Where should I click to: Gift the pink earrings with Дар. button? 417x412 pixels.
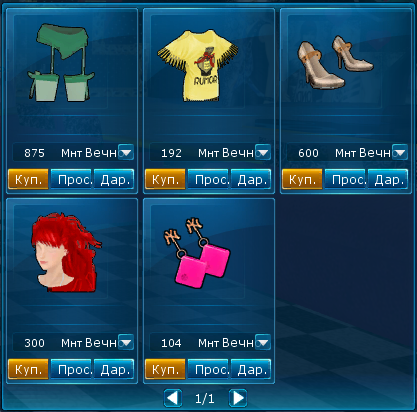(251, 369)
